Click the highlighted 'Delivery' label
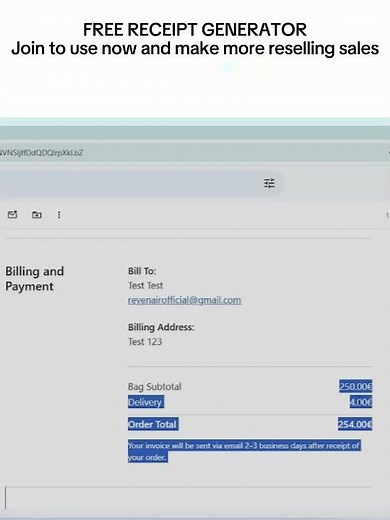390x520 pixels. tap(146, 402)
